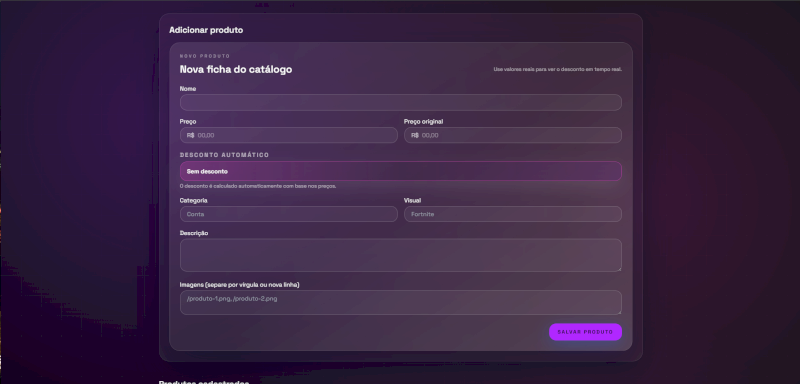Click inside the Descrição text area
This screenshot has height=384, width=800.
coord(401,255)
